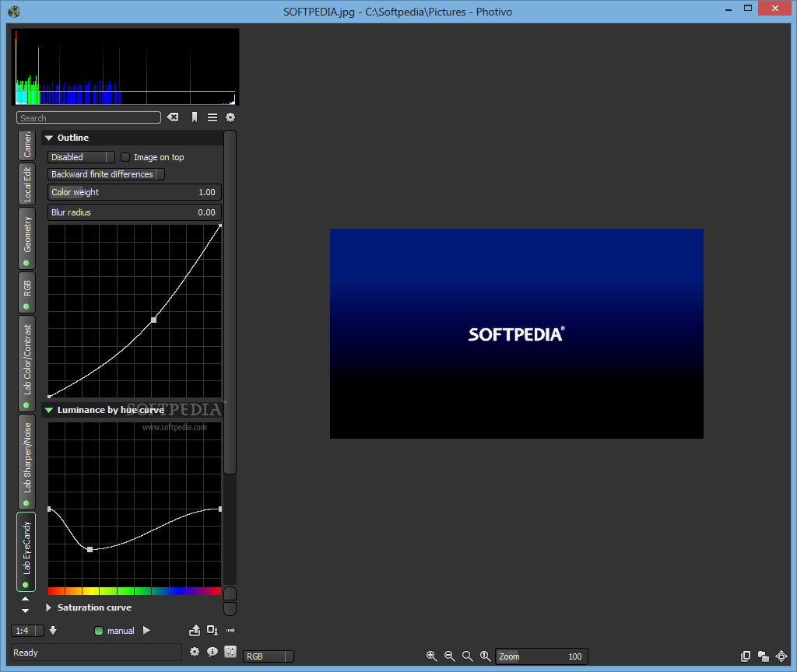The height and width of the screenshot is (672, 797).
Task: Zoom in with the plus magnifier
Action: tap(431, 656)
